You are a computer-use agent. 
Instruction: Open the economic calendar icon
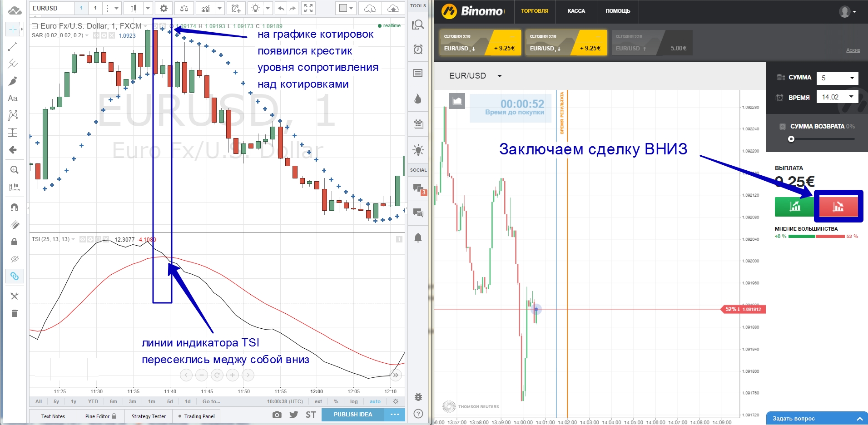coord(418,124)
